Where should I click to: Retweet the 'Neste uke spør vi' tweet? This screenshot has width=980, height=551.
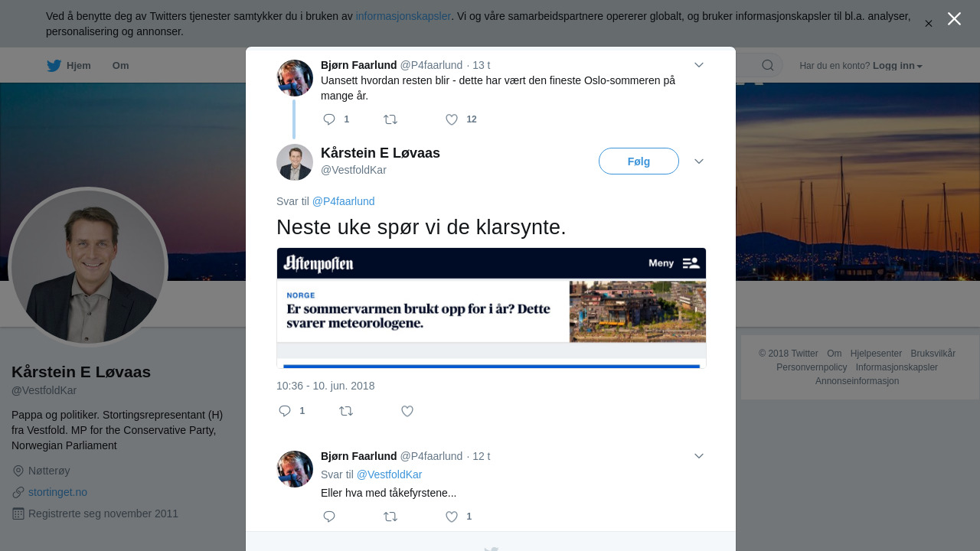346,411
